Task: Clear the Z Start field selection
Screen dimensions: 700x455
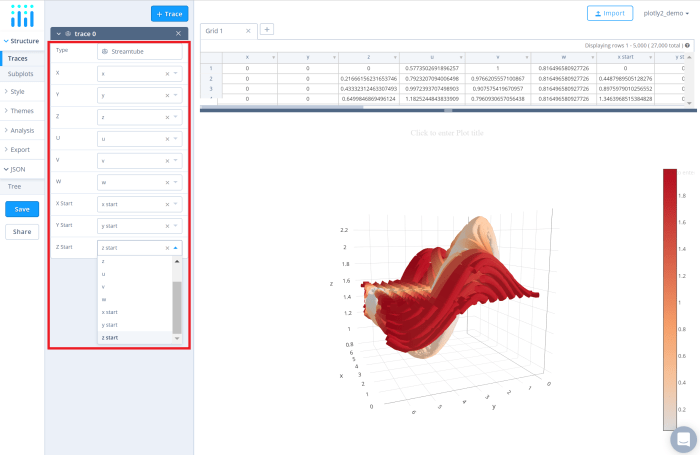Action: (x=167, y=248)
